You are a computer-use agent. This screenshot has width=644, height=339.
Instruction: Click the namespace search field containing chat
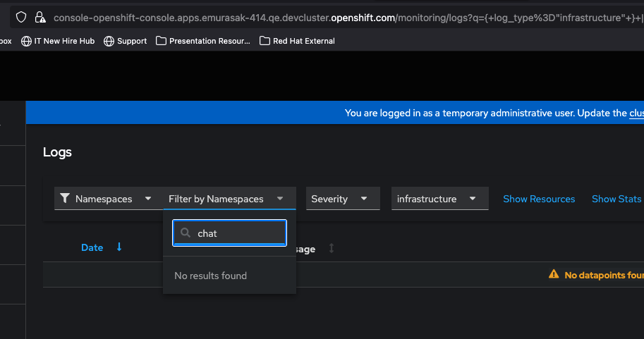pos(238,233)
